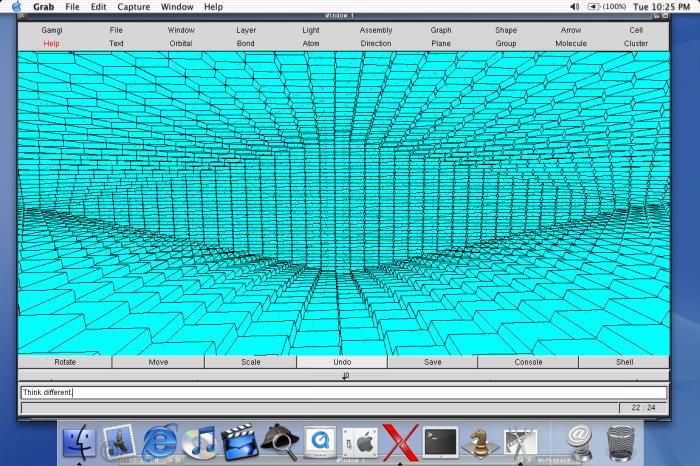Open the Trash in the dock
700x466 pixels.
[x=620, y=441]
